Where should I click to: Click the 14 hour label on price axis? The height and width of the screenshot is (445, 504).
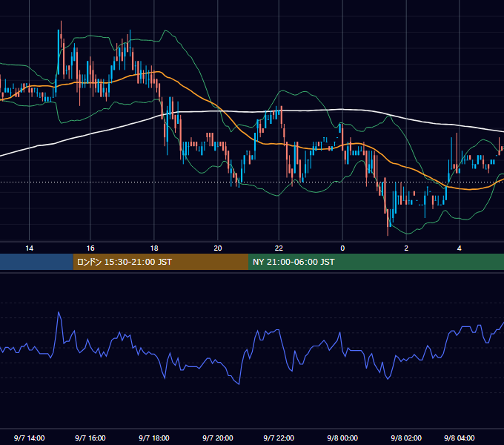pyautogui.click(x=29, y=248)
